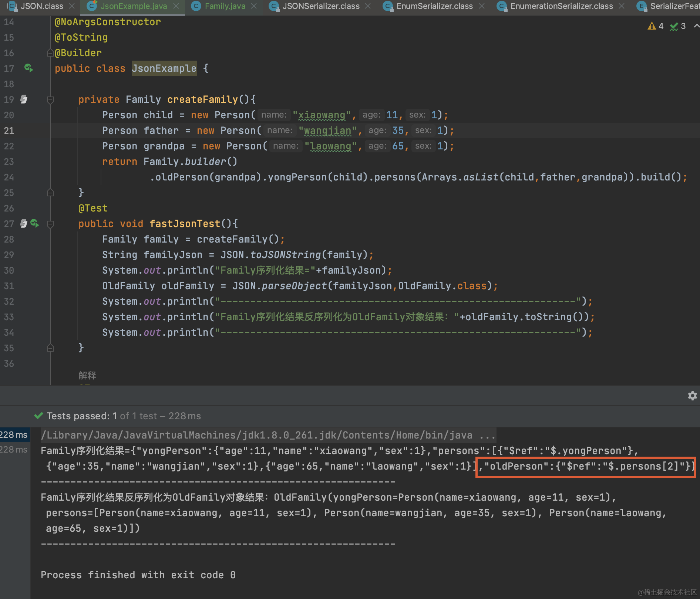The width and height of the screenshot is (700, 599).
Task: Click the fastJsonTest method name
Action: point(185,224)
